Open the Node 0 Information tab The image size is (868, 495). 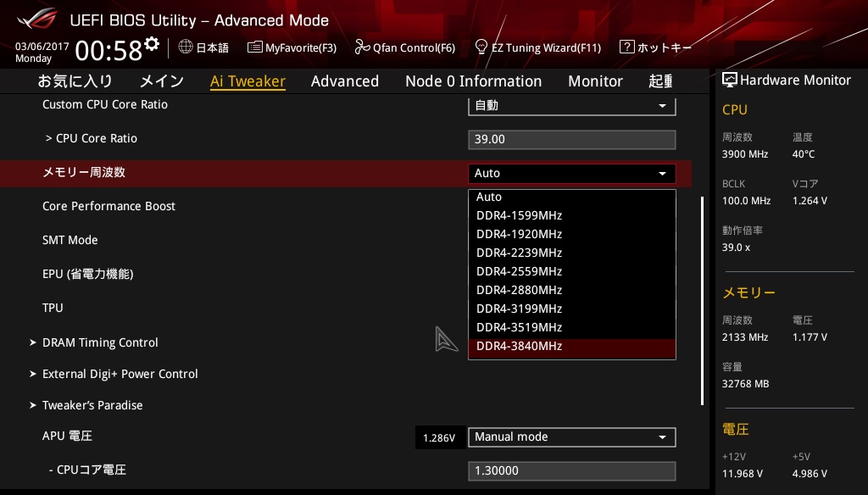[x=473, y=81]
